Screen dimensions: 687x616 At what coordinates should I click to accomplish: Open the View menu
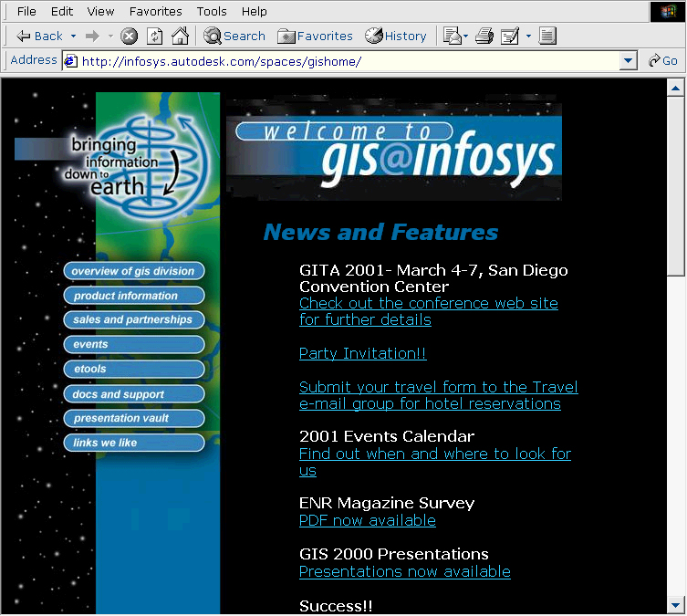[x=100, y=11]
